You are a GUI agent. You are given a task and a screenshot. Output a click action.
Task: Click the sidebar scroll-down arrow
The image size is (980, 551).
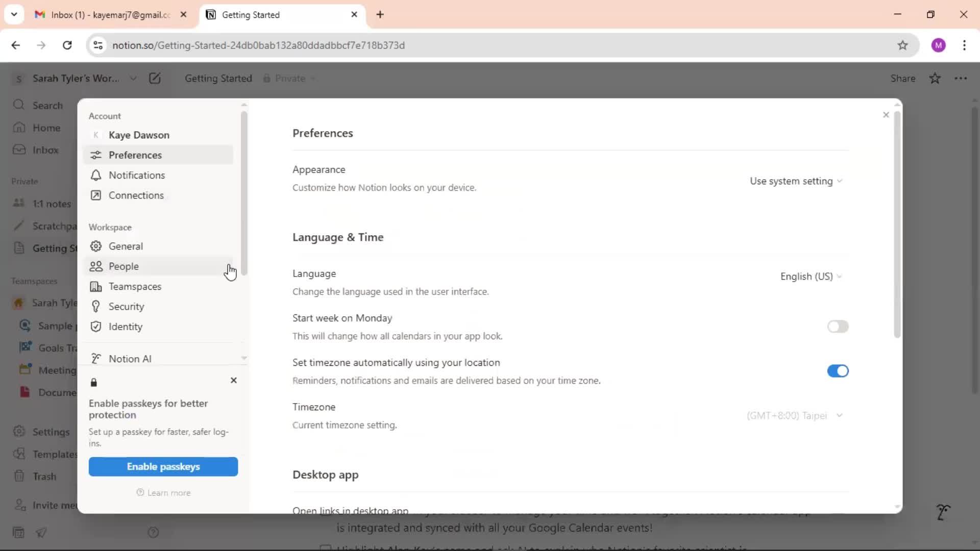point(244,358)
